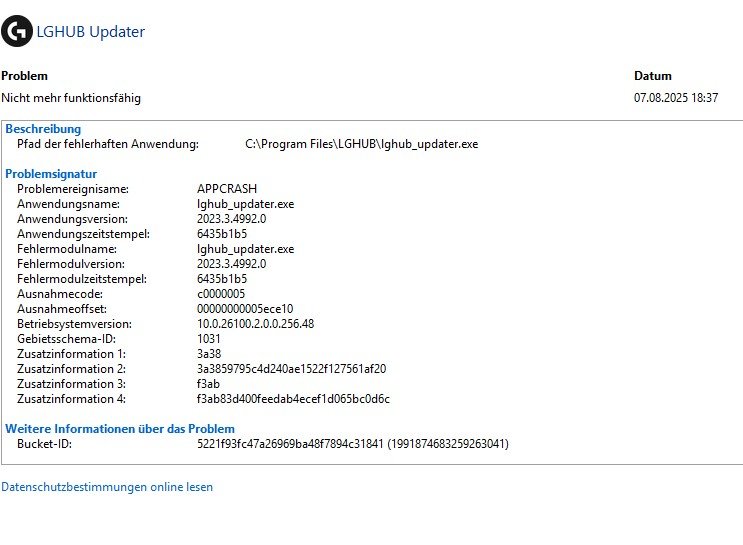Select the Bucket-ID value 5221f93fc47a26969ba48f7894c31841
This screenshot has width=743, height=545.
coord(290,444)
